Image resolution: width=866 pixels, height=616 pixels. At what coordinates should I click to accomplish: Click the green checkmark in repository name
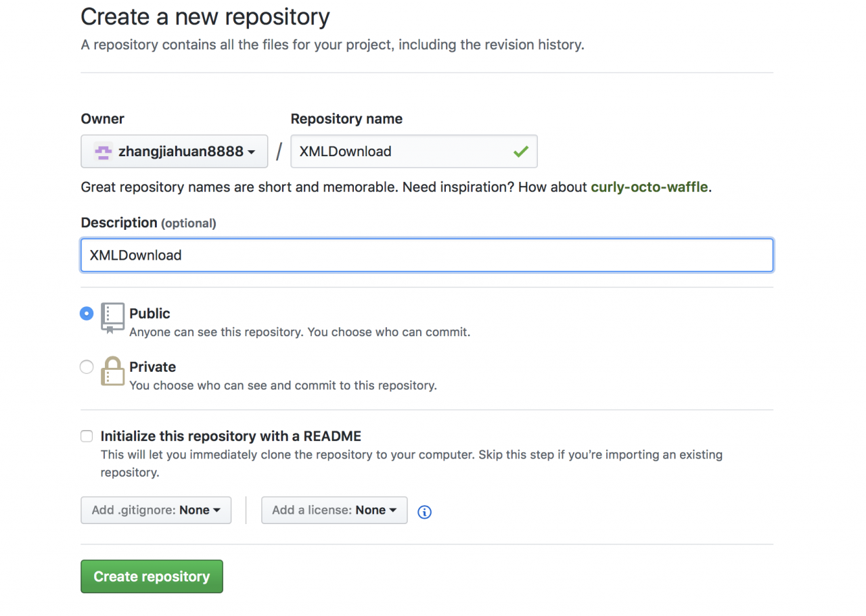click(520, 151)
